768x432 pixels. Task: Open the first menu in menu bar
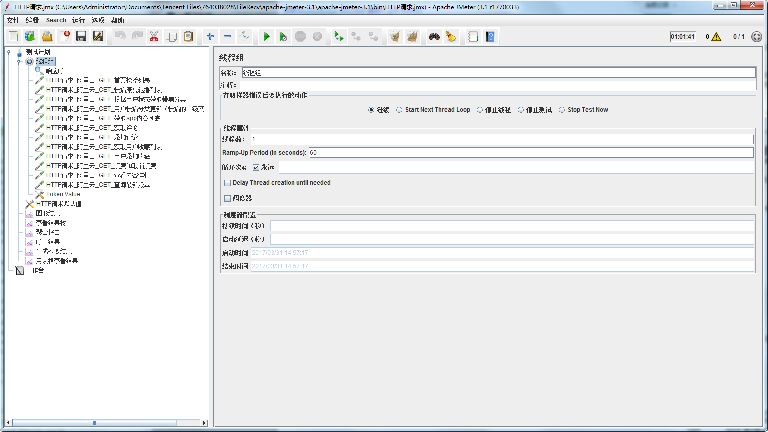[12, 19]
